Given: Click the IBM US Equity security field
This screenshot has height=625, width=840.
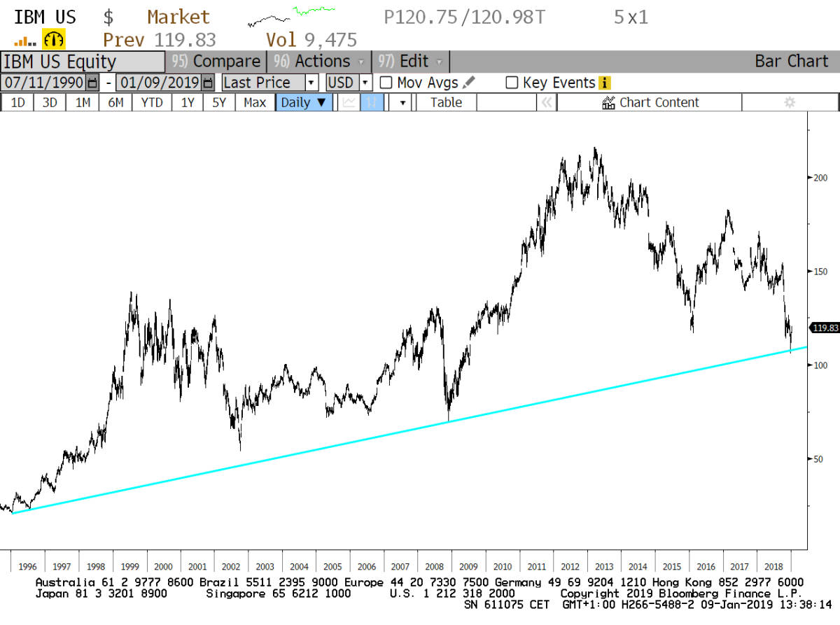Looking at the screenshot, I should 83,61.
